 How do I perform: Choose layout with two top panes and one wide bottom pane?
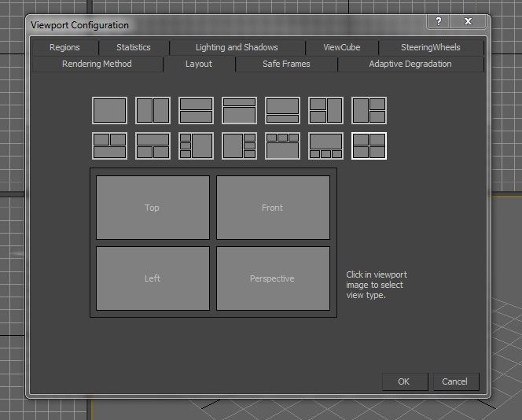click(x=109, y=146)
